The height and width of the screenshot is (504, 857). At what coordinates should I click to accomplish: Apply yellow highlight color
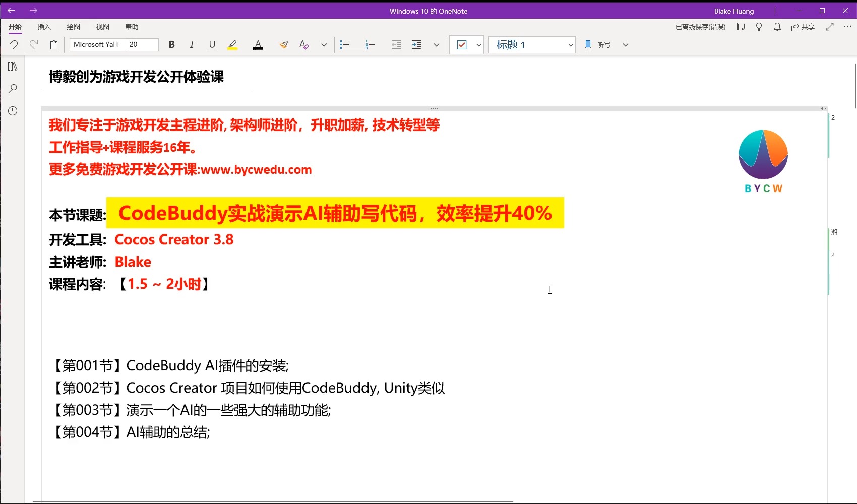pos(232,45)
